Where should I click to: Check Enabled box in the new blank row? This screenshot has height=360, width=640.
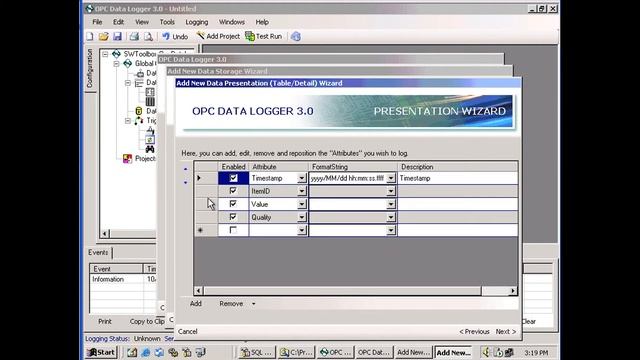click(x=233, y=230)
